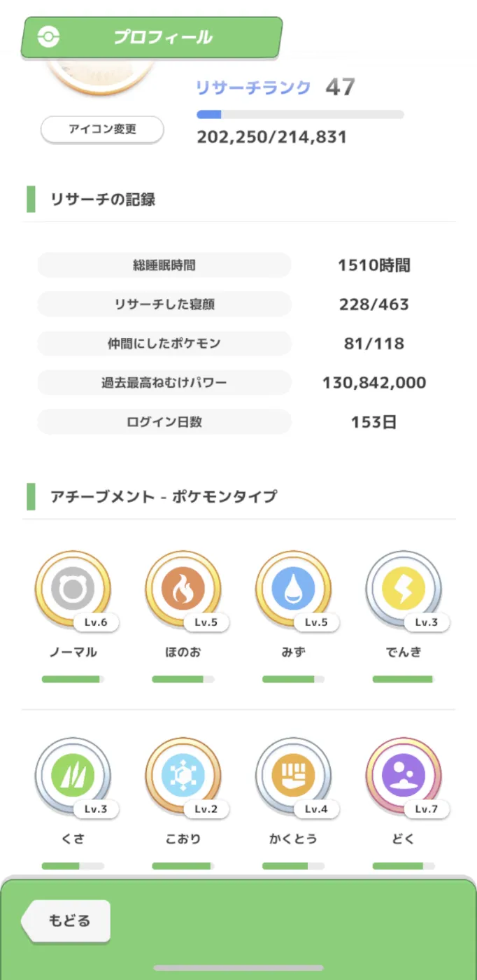Tap the Normal type progress bar
The image size is (477, 980).
click(73, 679)
